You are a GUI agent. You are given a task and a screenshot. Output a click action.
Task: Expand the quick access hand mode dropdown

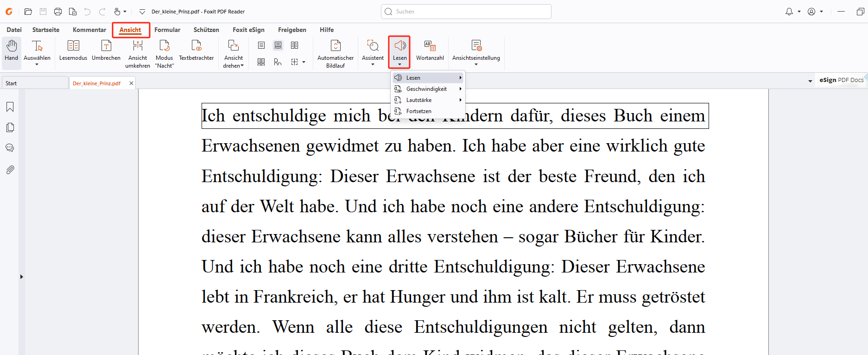click(125, 12)
